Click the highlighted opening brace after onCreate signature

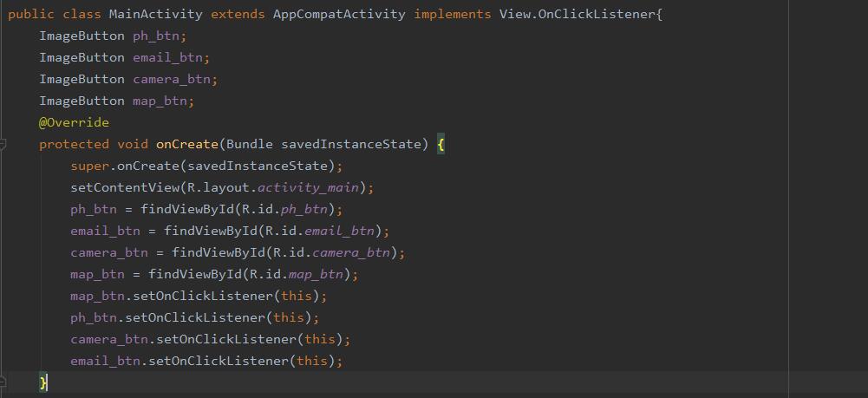coord(441,144)
